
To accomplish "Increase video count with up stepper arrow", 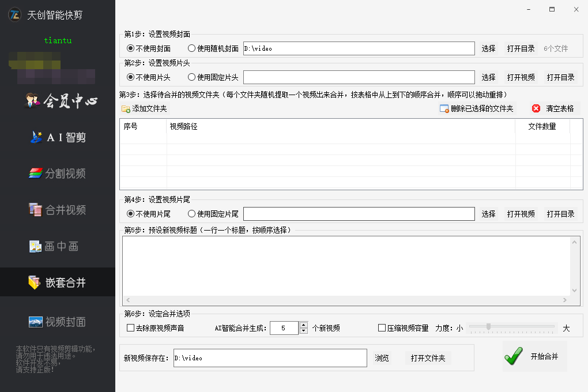I will pyautogui.click(x=304, y=325).
